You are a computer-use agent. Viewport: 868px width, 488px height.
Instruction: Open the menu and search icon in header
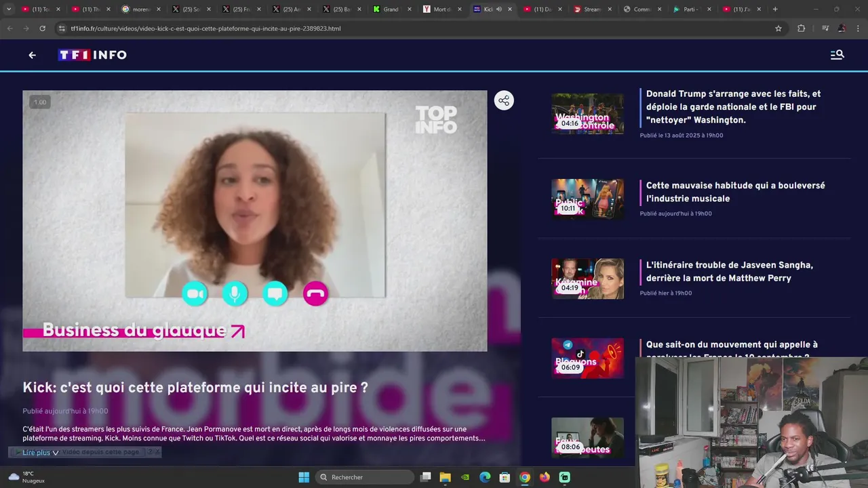(837, 55)
